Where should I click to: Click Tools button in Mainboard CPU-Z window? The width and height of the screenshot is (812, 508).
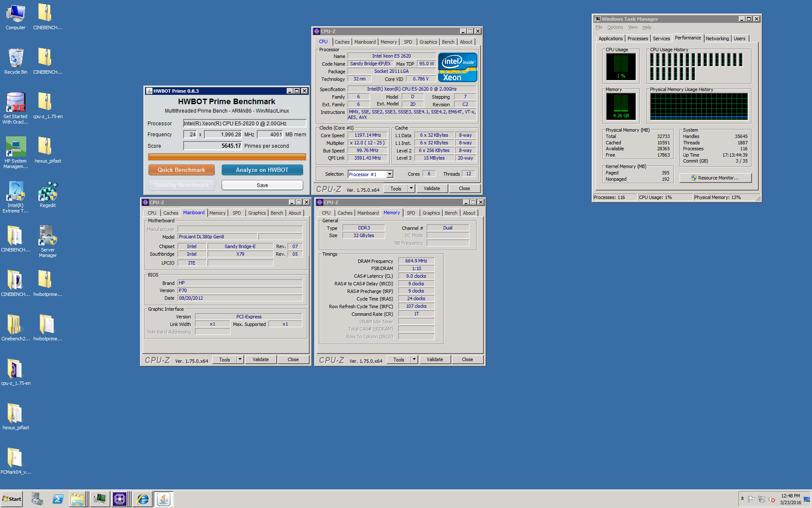pos(225,359)
